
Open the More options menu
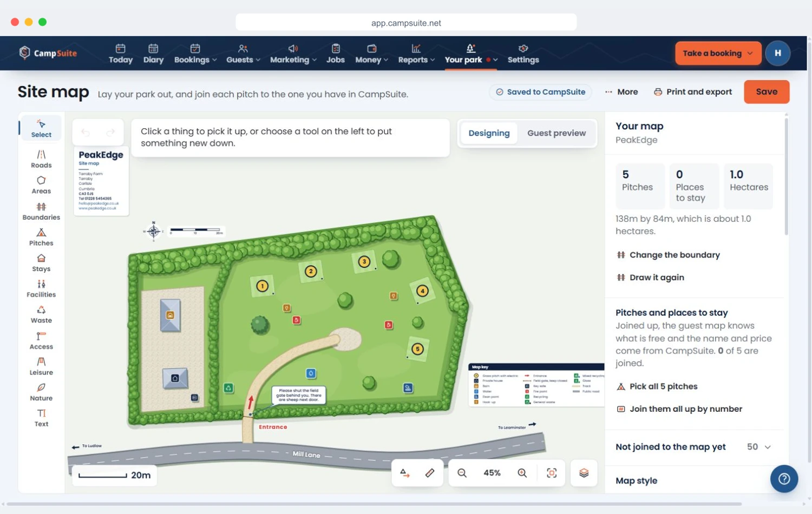(621, 92)
